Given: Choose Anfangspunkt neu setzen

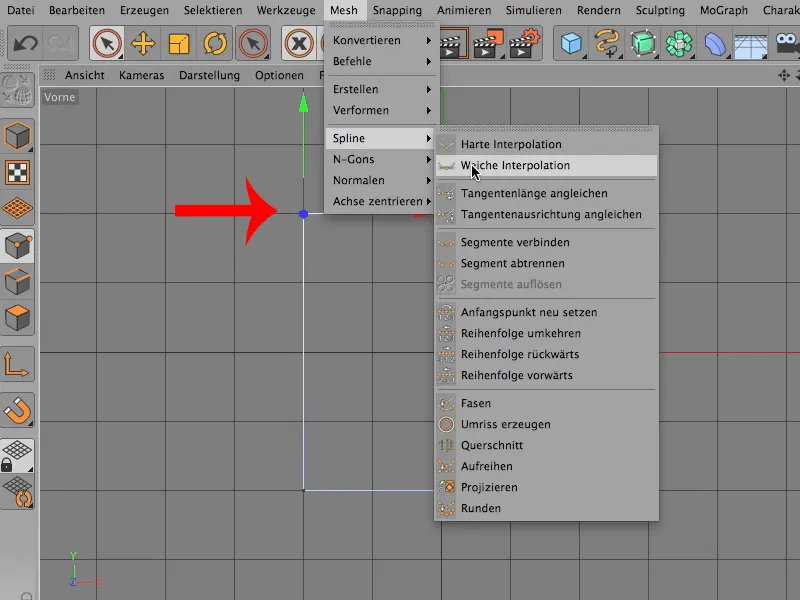Looking at the screenshot, I should (546, 312).
